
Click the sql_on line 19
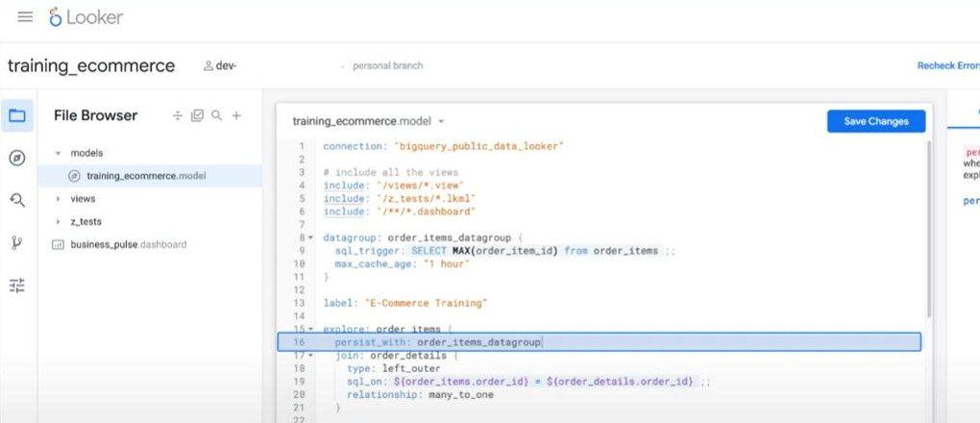pyautogui.click(x=528, y=382)
